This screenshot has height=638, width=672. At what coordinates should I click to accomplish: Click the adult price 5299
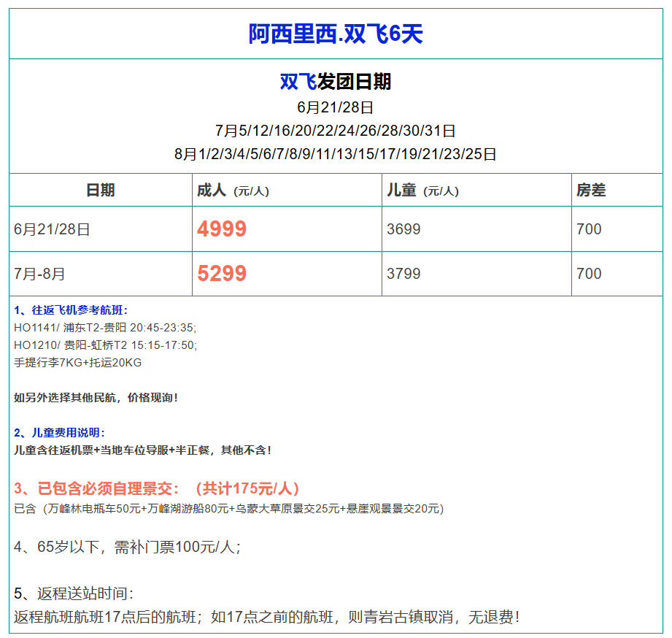pos(222,274)
